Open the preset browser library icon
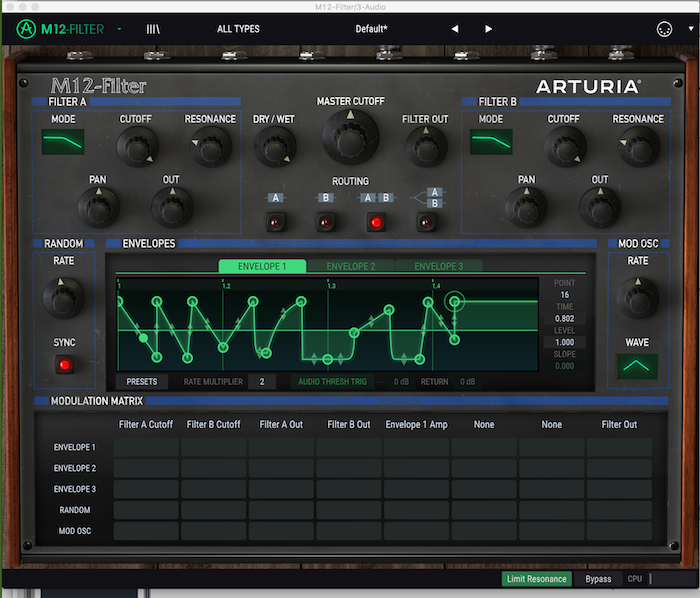Image resolution: width=700 pixels, height=598 pixels. pyautogui.click(x=153, y=29)
